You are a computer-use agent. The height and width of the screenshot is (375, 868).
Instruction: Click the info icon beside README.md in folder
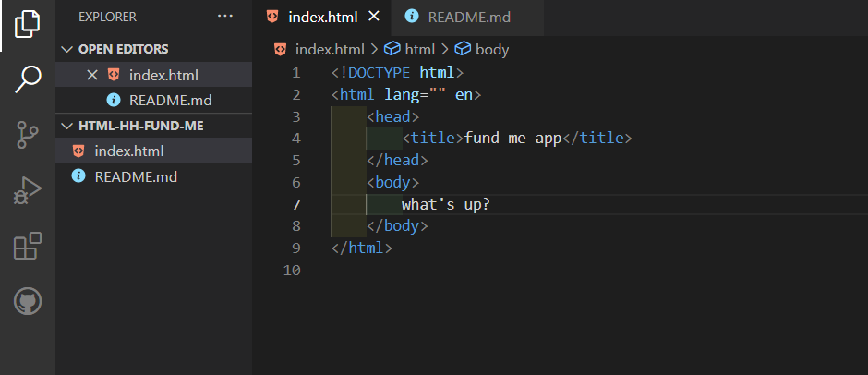[x=78, y=176]
